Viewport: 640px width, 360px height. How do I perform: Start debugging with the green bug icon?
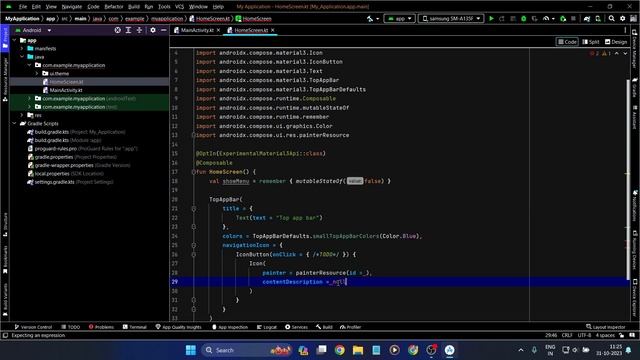523,19
